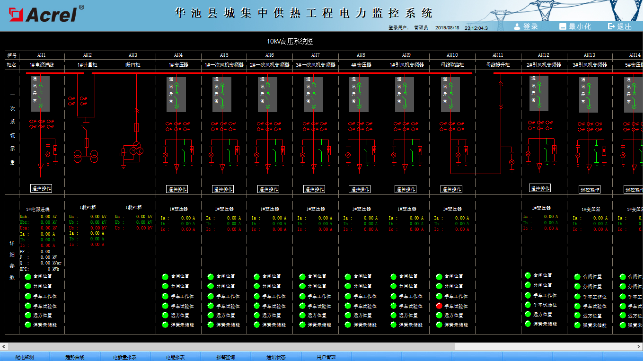The width and height of the screenshot is (644, 361).
Task: Click the horizontal scrollbar thumb
Action: [231, 347]
